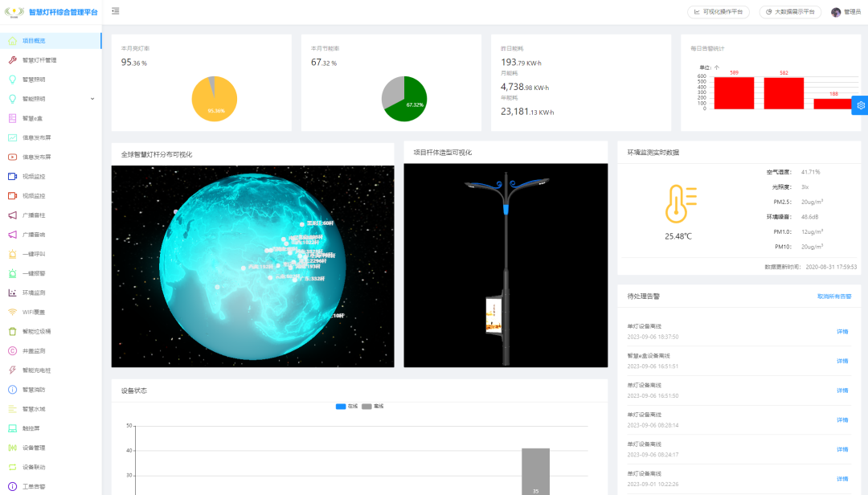The image size is (868, 495).
Task: Click the 4,738.98 KW·h monthly value
Action: click(x=525, y=87)
